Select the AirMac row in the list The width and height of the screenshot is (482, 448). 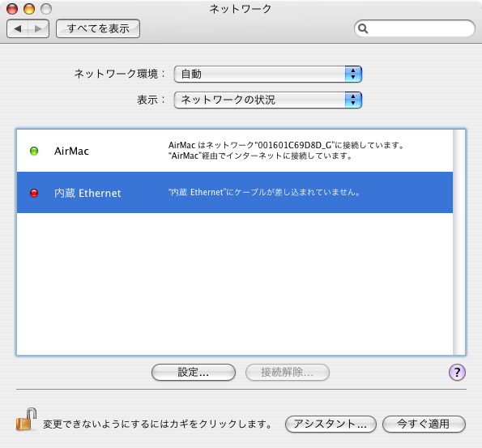(235, 151)
